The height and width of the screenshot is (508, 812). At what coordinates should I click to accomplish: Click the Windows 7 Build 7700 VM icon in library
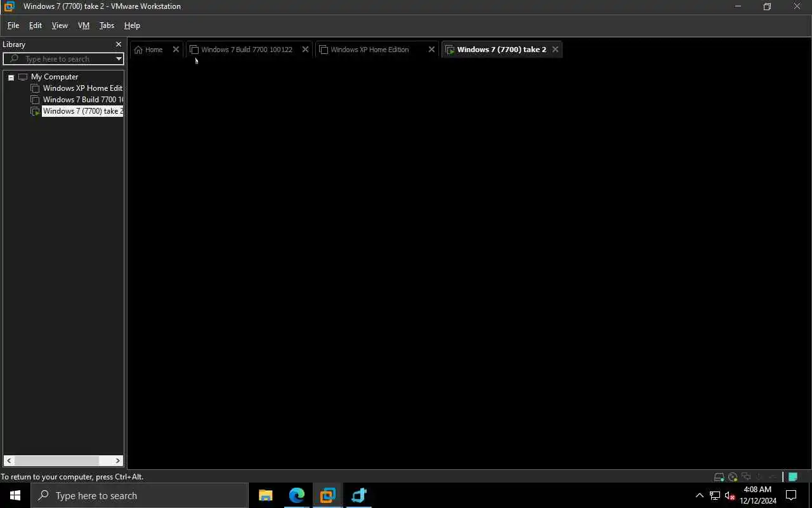36,100
